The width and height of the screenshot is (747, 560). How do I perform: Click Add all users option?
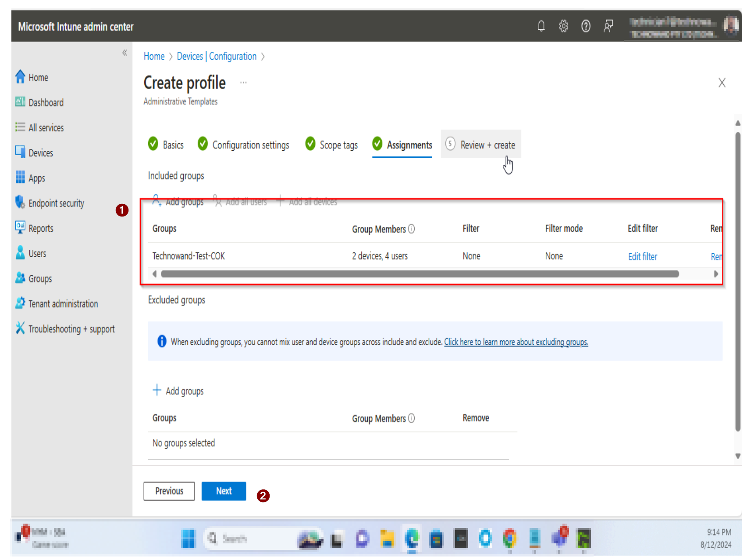point(240,202)
